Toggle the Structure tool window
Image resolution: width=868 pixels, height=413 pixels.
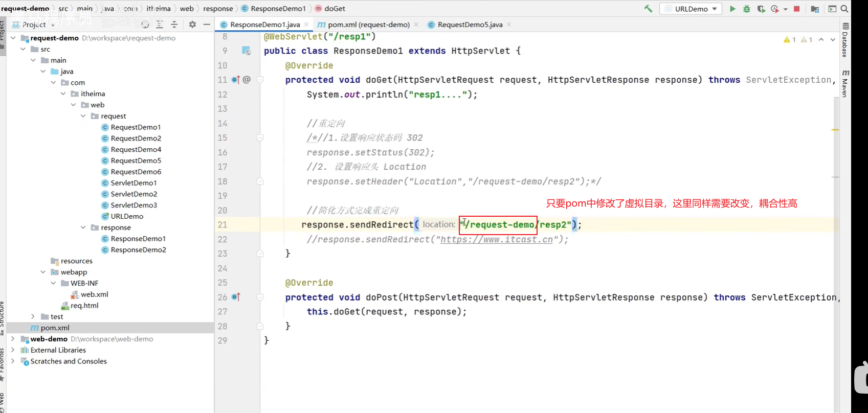point(3,318)
